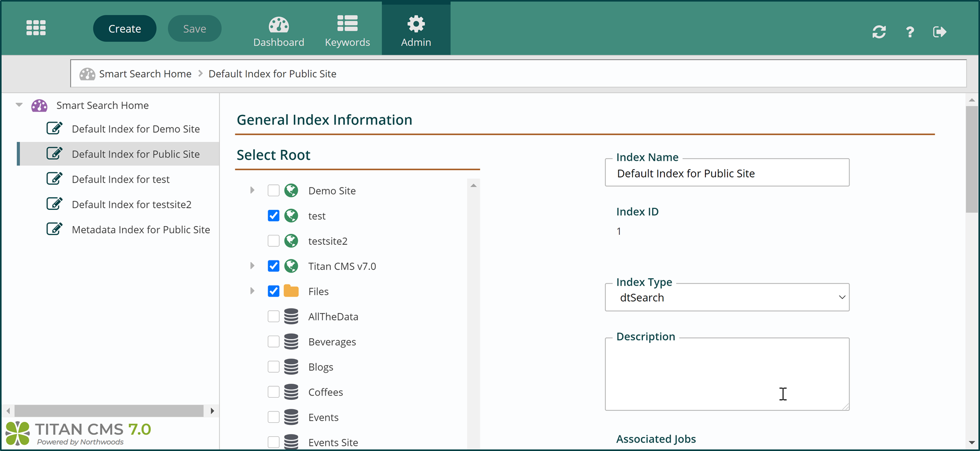The height and width of the screenshot is (451, 980).
Task: Click into the Description text area
Action: click(727, 374)
